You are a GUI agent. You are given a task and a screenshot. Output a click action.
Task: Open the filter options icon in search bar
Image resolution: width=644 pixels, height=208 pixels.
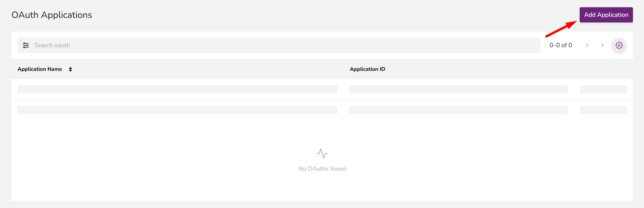(26, 45)
